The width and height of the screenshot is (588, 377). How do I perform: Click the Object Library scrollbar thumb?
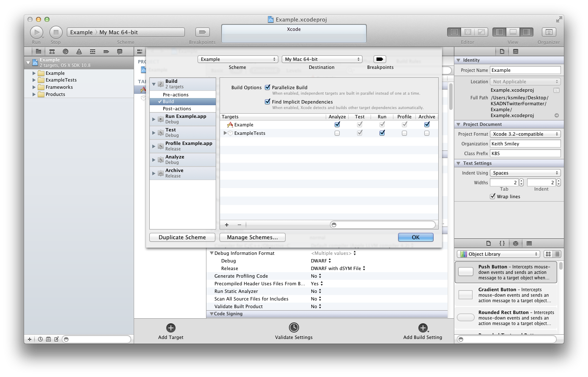pos(561,266)
